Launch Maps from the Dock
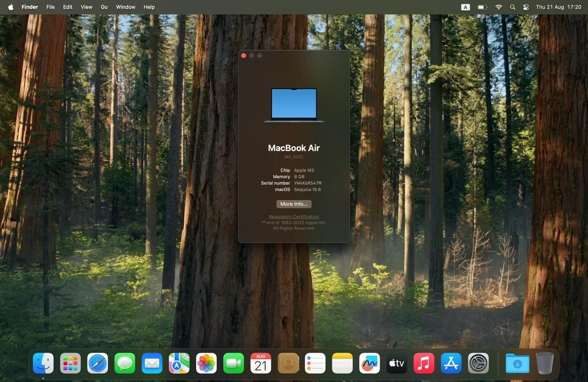The height and width of the screenshot is (382, 588). (x=179, y=364)
